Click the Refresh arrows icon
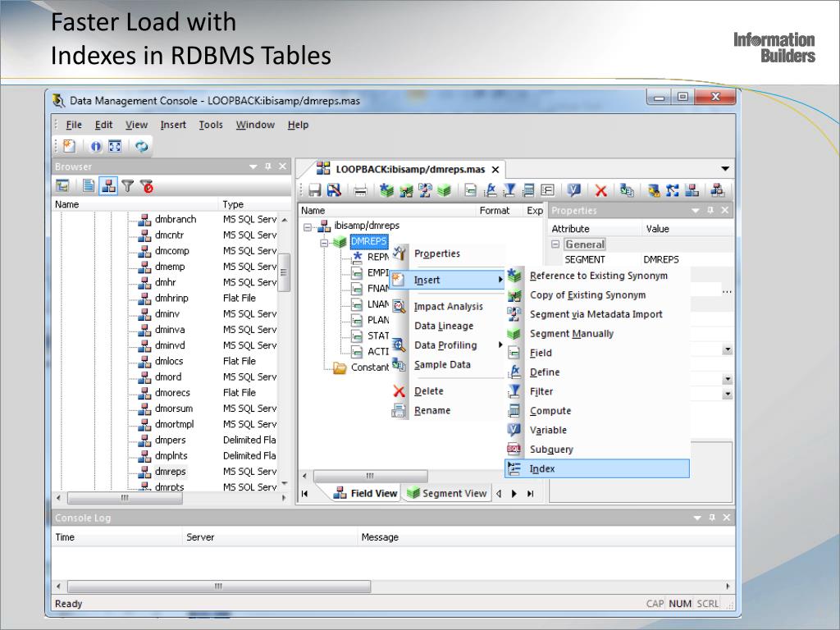840x630 pixels. tap(141, 146)
